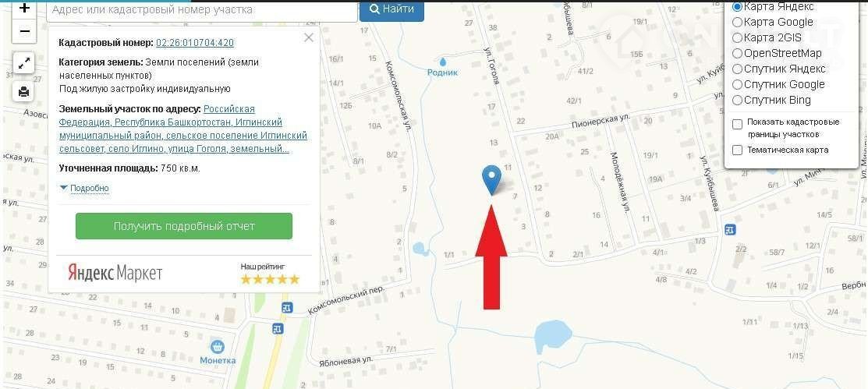Print the map using printer icon
868x389 pixels.
click(24, 91)
